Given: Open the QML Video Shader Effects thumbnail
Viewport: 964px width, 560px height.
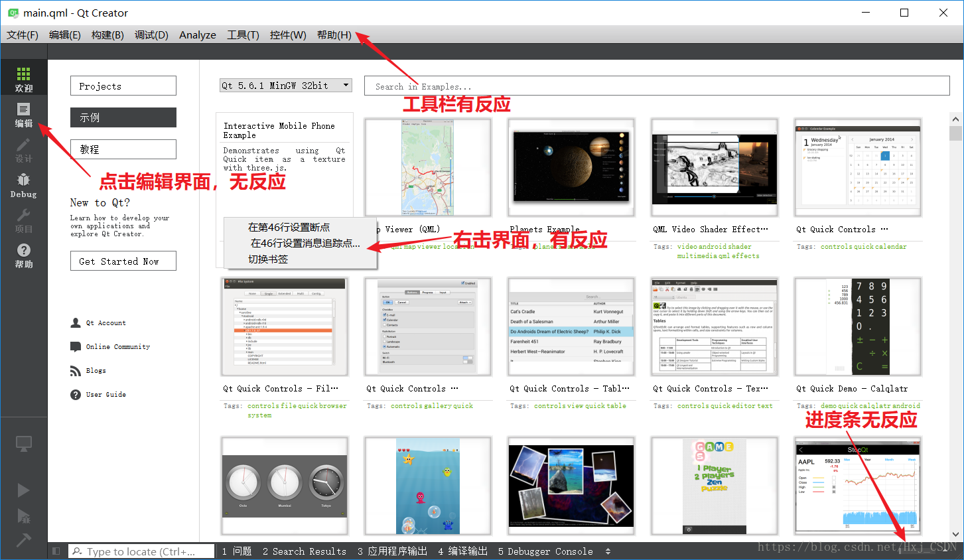Looking at the screenshot, I should point(715,167).
